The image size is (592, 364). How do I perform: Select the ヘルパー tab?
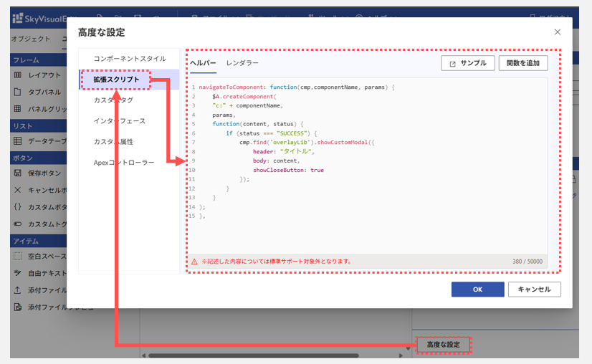click(203, 63)
